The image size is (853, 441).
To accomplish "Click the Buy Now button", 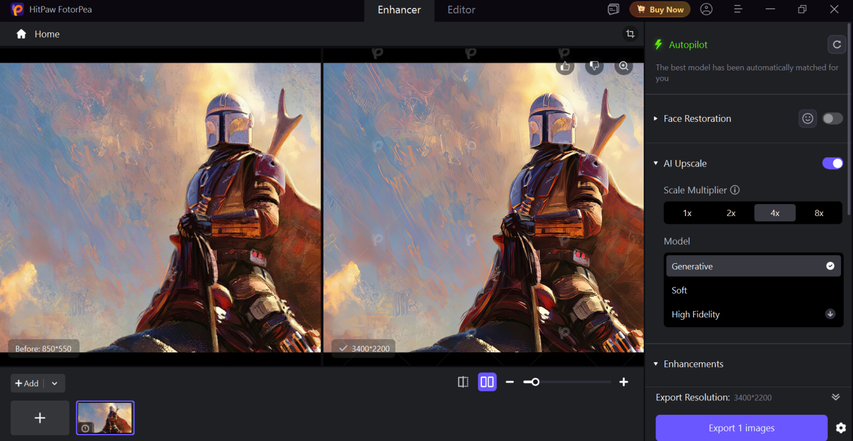I will click(x=660, y=9).
